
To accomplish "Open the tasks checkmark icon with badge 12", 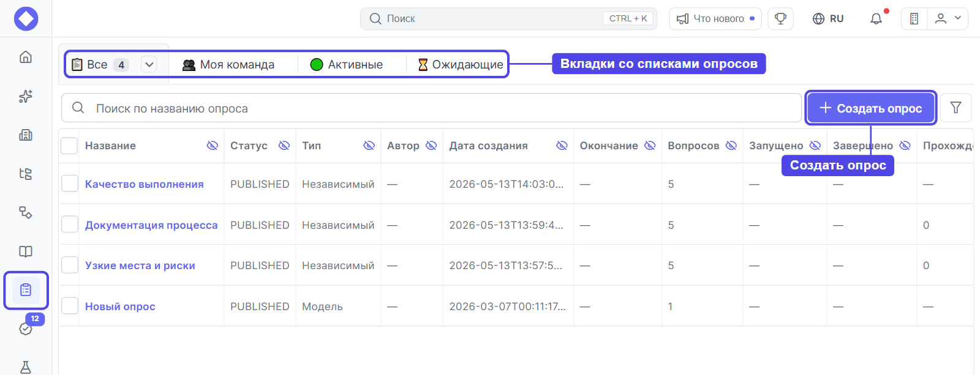I will click(26, 329).
